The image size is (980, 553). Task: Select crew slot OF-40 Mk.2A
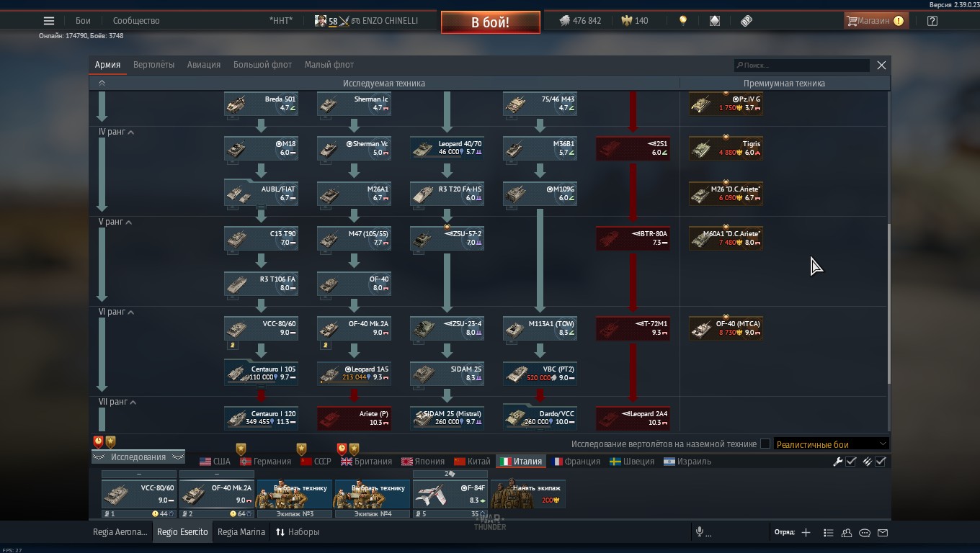(216, 494)
